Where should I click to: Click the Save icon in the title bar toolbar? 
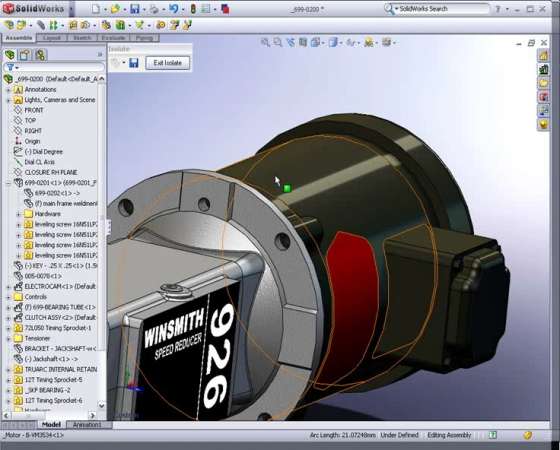(x=135, y=9)
